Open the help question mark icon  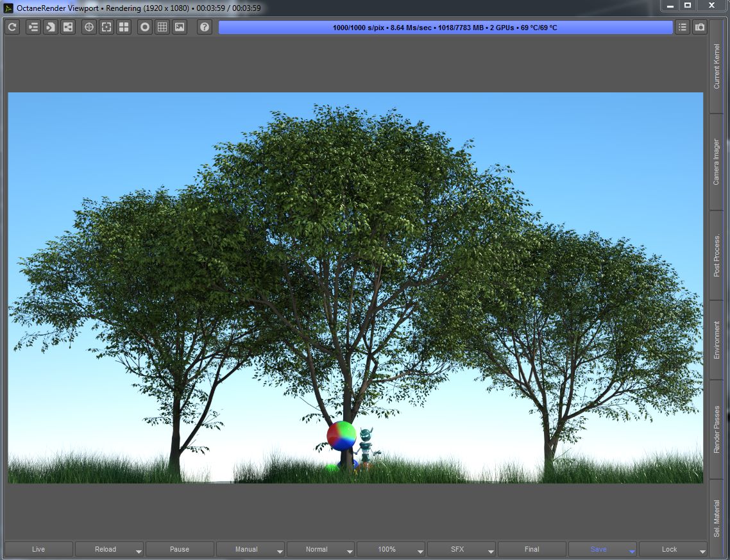pyautogui.click(x=205, y=28)
